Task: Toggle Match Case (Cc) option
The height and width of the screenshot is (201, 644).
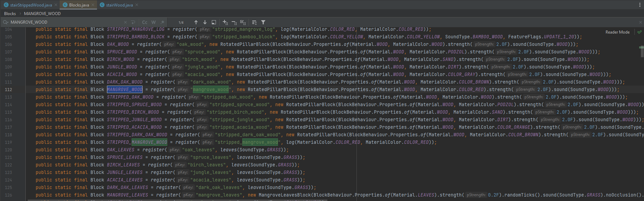Action: [145, 22]
